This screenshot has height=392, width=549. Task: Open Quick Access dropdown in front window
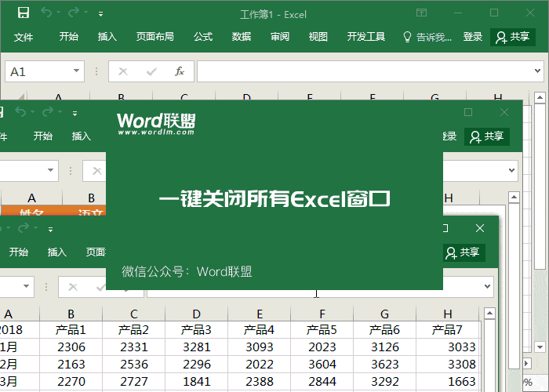50,230
